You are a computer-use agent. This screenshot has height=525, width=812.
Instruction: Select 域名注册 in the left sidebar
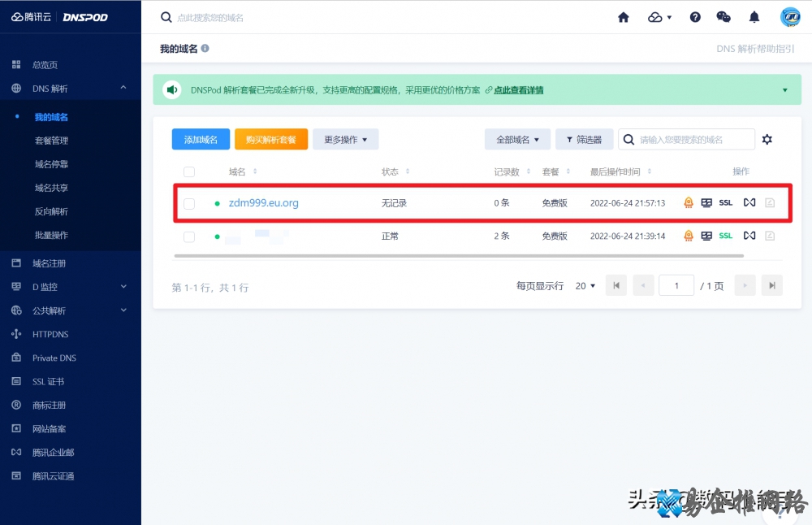click(49, 262)
